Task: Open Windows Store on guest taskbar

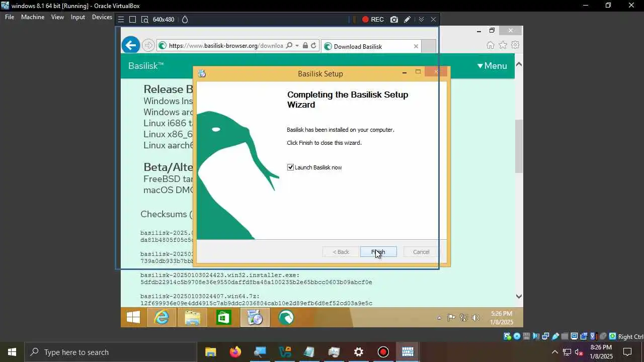Action: tap(223, 318)
